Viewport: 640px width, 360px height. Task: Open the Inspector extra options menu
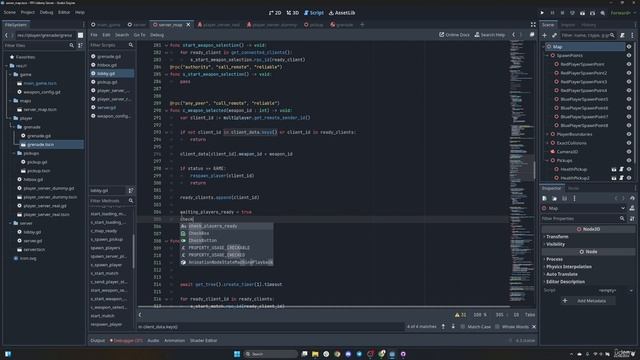click(574, 198)
